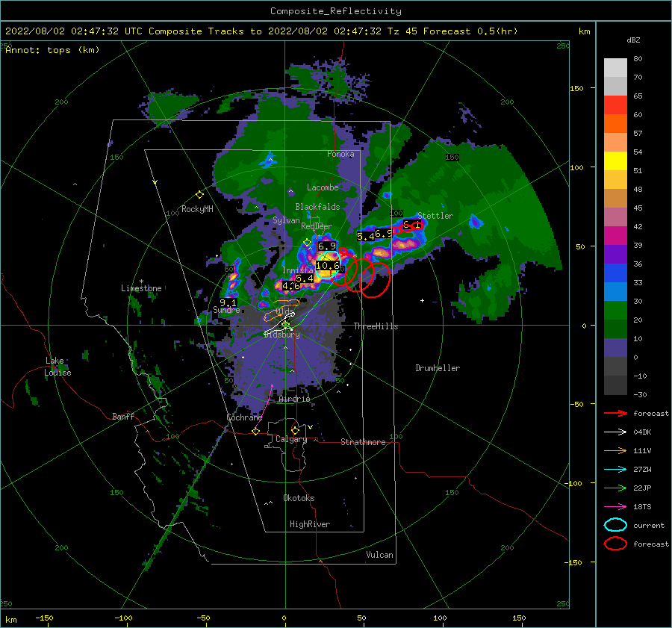The width and height of the screenshot is (672, 628).
Task: Click the 2022/08/02 UTC Composite Tracks header
Action: coord(261,31)
